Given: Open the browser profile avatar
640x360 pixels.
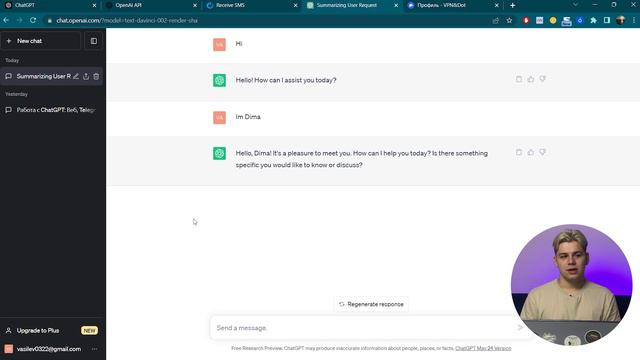Looking at the screenshot, I should pyautogui.click(x=620, y=20).
